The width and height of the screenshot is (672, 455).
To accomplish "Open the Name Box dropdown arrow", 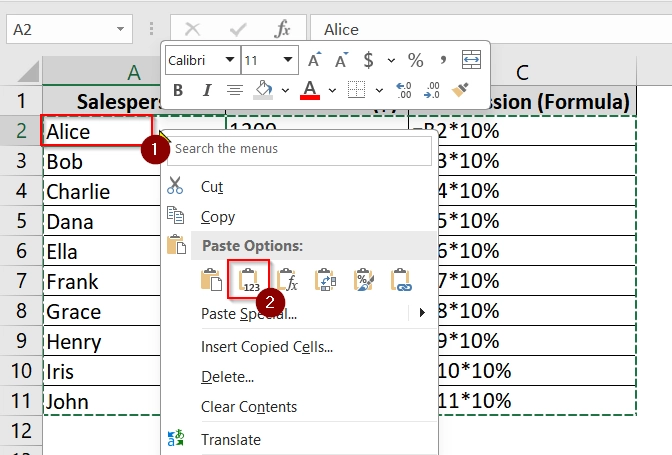I will (120, 29).
